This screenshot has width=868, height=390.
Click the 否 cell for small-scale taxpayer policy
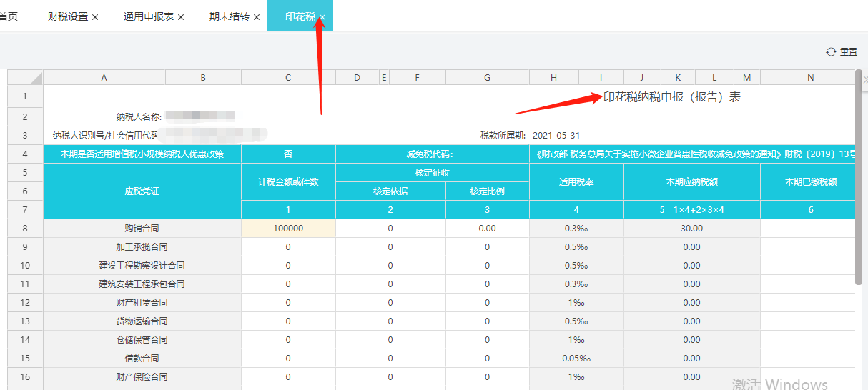tap(288, 154)
